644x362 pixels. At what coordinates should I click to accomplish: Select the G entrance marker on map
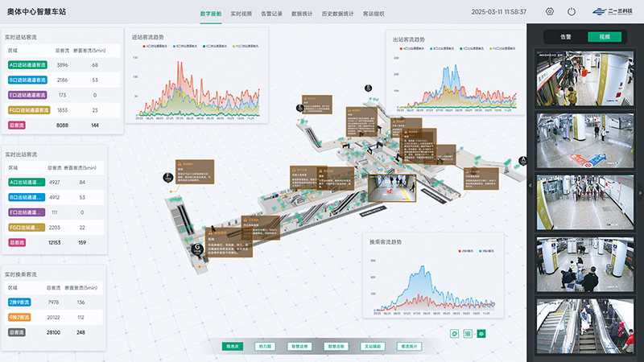[198, 248]
